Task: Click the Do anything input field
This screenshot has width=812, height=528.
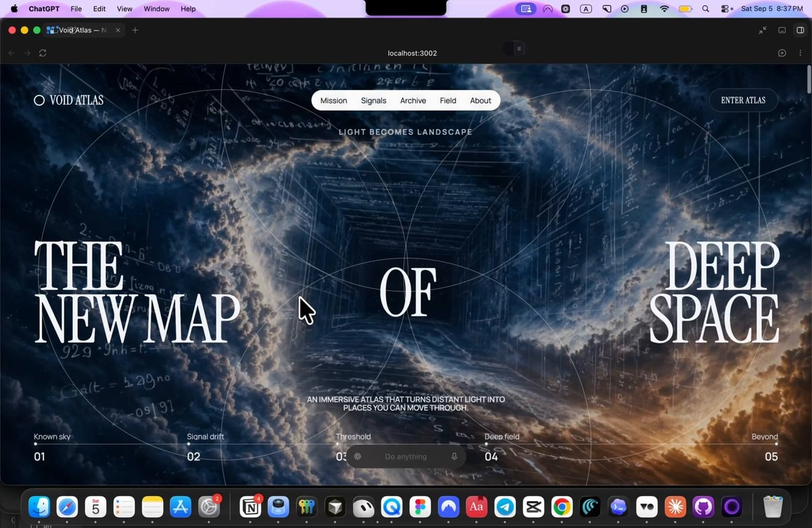Action: [406, 457]
